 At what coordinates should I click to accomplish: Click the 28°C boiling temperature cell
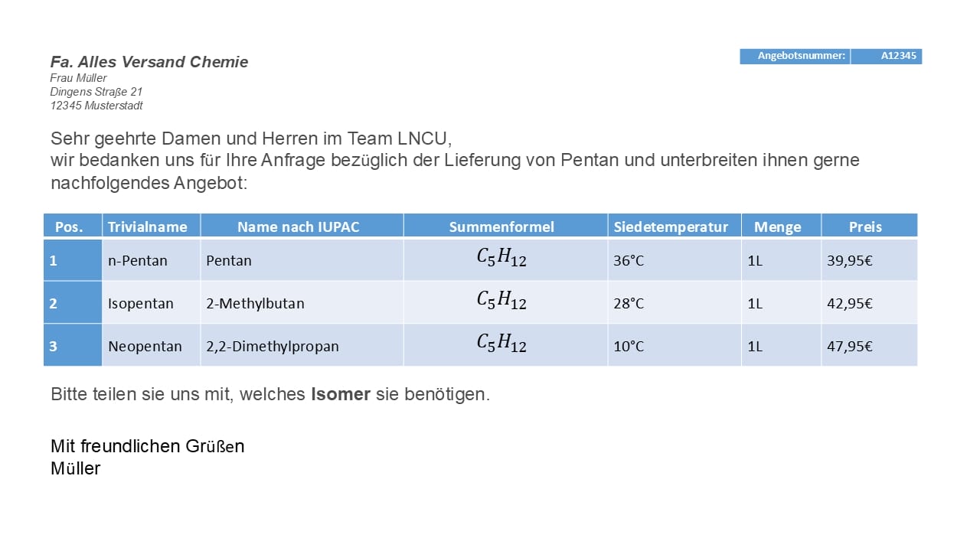tap(629, 303)
